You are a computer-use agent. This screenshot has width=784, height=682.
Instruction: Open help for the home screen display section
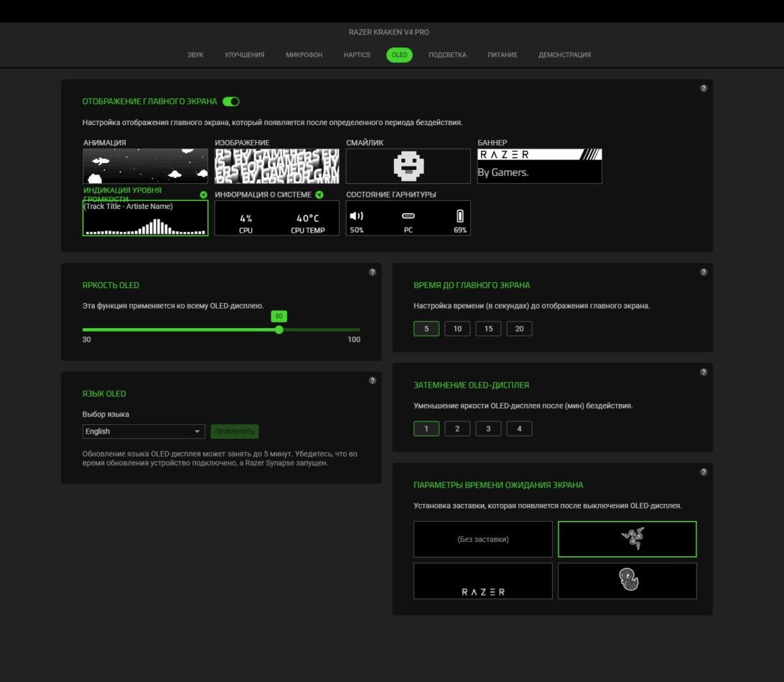704,88
